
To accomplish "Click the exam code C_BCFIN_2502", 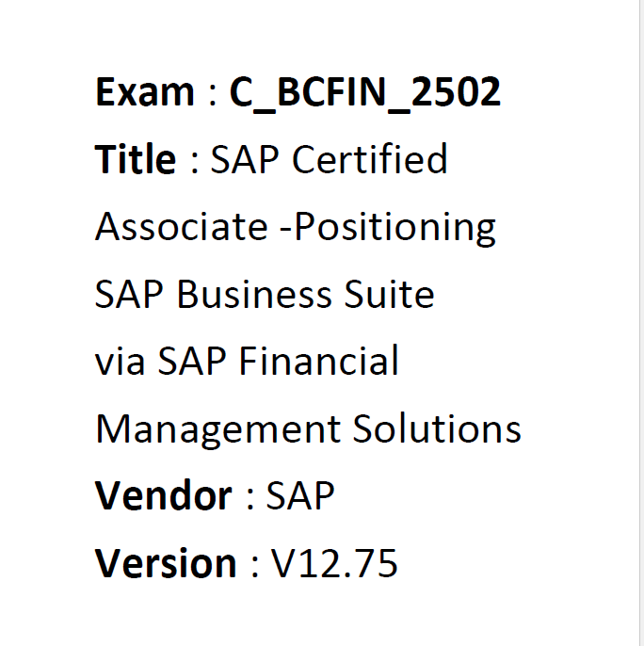I will 365,93.
